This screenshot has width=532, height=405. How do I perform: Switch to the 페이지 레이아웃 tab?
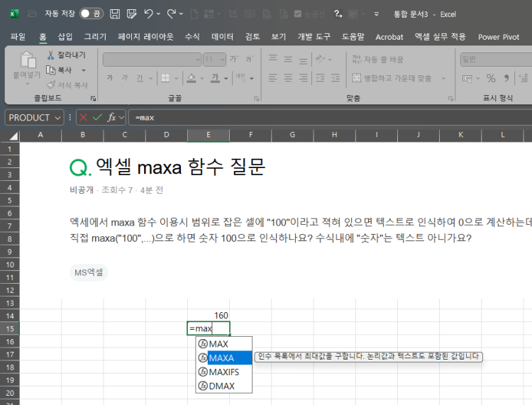[x=145, y=37]
